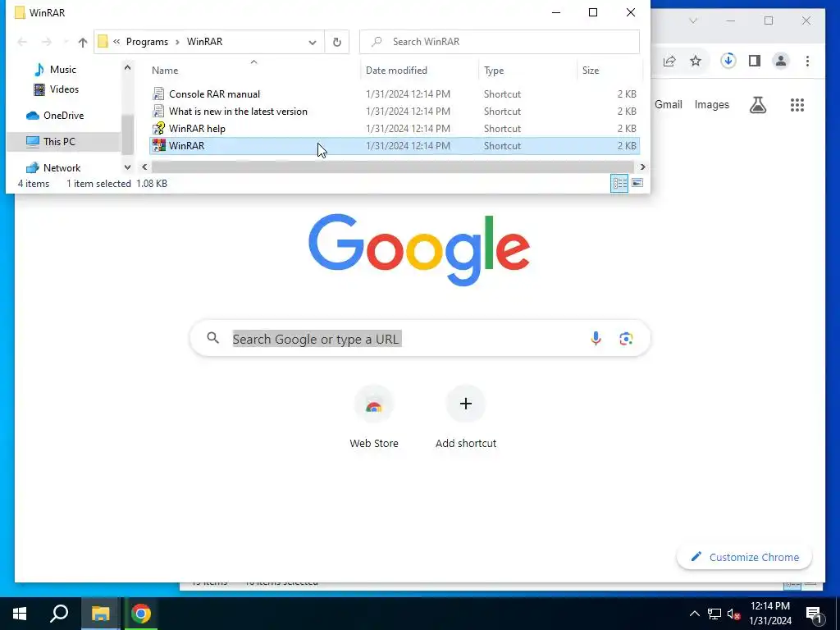Click the '4 items' status bar text

33,183
